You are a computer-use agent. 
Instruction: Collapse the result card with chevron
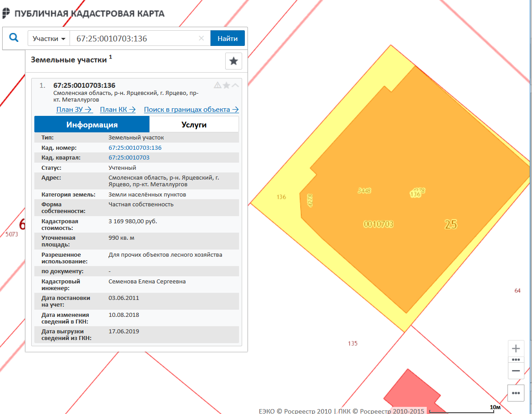(235, 85)
